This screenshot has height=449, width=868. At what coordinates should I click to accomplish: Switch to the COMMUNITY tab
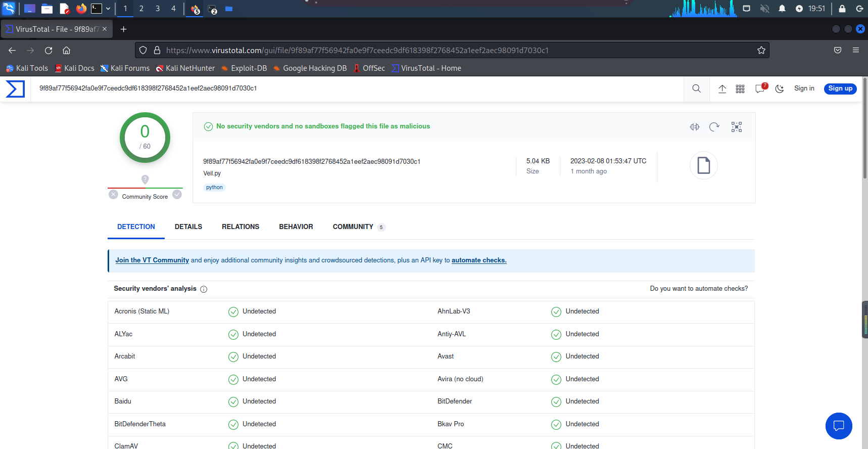click(359, 227)
